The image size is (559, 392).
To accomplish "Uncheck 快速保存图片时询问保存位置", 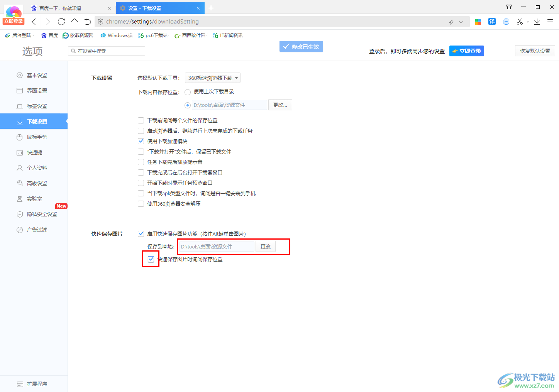I will tap(151, 259).
